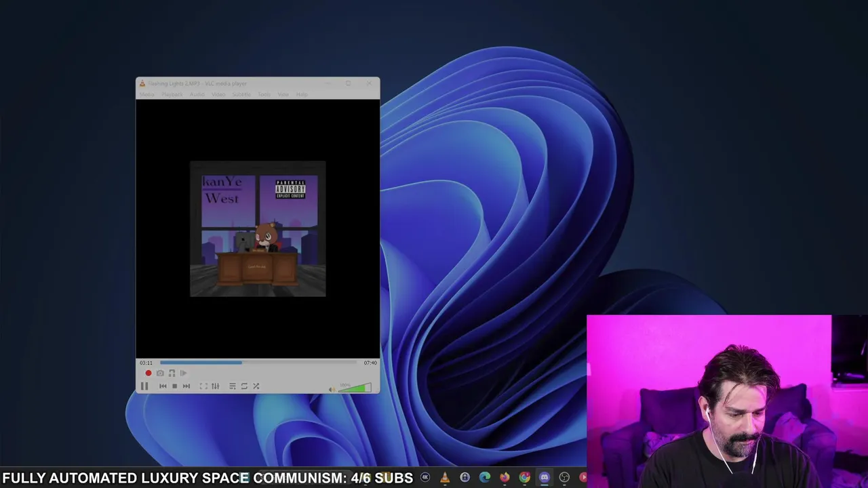
Task: Open 4K downloader in taskbar
Action: pyautogui.click(x=425, y=478)
